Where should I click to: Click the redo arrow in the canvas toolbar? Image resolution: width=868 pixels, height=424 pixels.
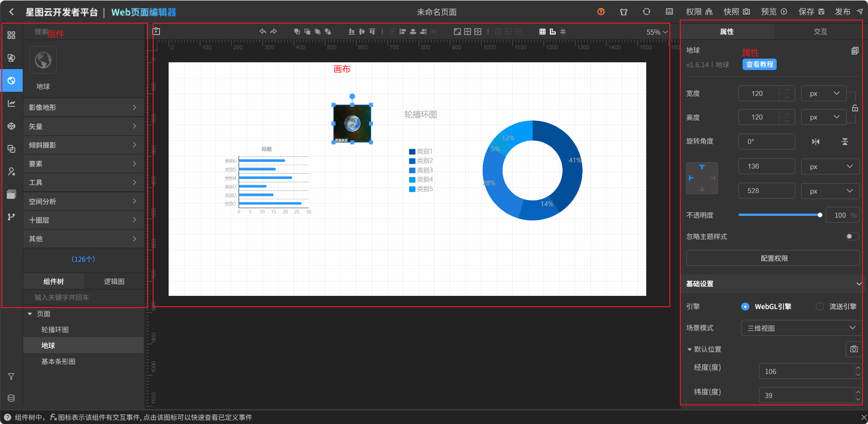point(274,31)
